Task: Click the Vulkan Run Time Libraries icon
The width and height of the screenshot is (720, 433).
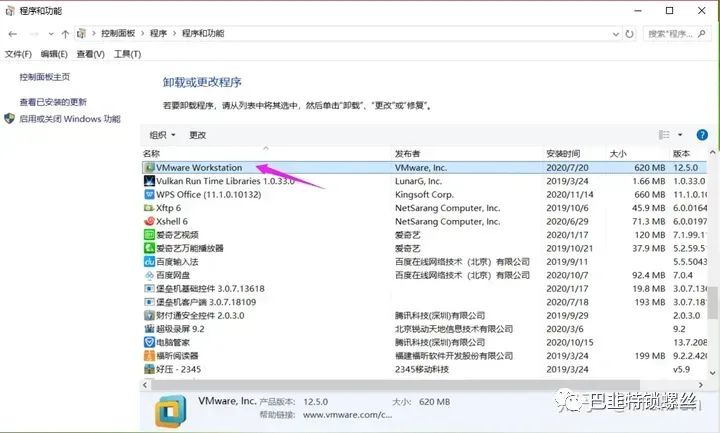Action: pyautogui.click(x=149, y=181)
